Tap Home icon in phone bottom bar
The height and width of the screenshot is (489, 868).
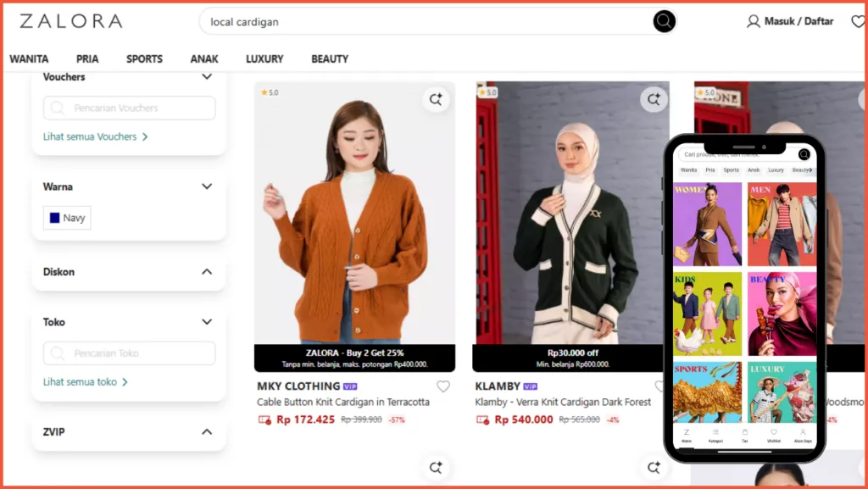click(687, 436)
